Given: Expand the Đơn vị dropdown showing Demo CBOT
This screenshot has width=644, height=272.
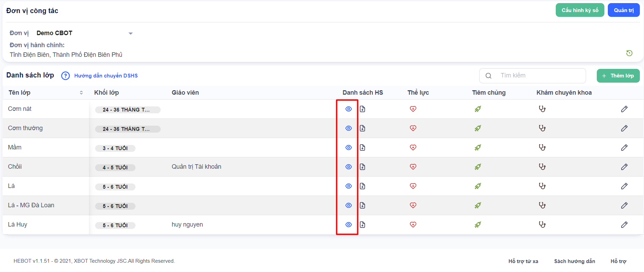Looking at the screenshot, I should point(130,33).
